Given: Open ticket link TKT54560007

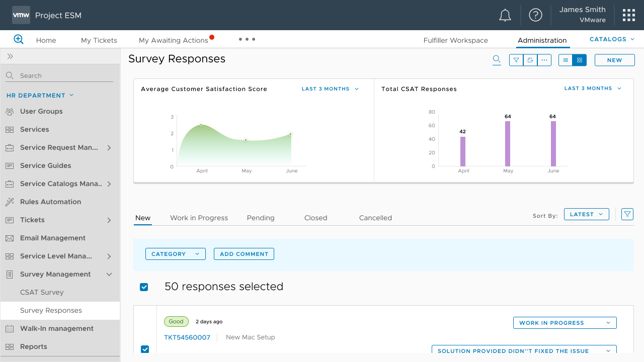Looking at the screenshot, I should tap(187, 337).
